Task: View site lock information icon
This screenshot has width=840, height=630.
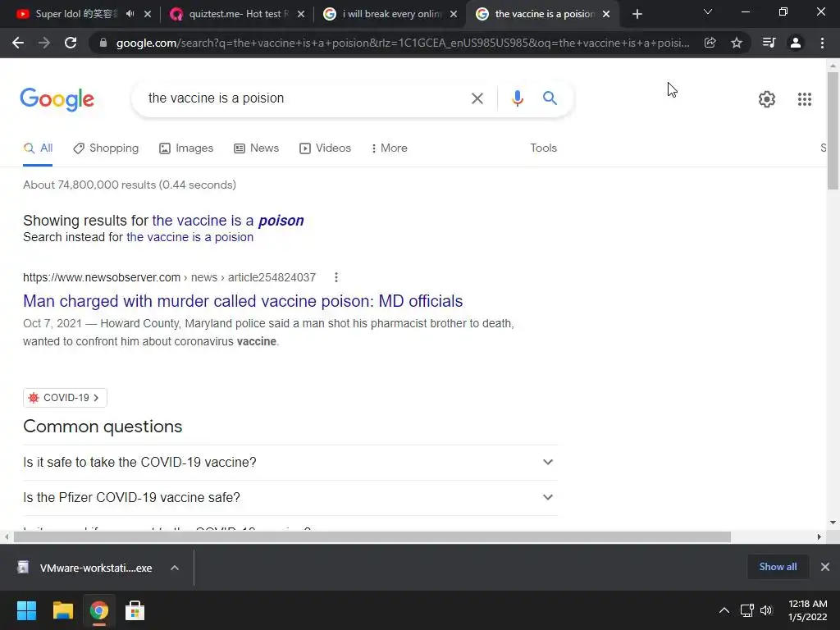Action: pos(103,43)
